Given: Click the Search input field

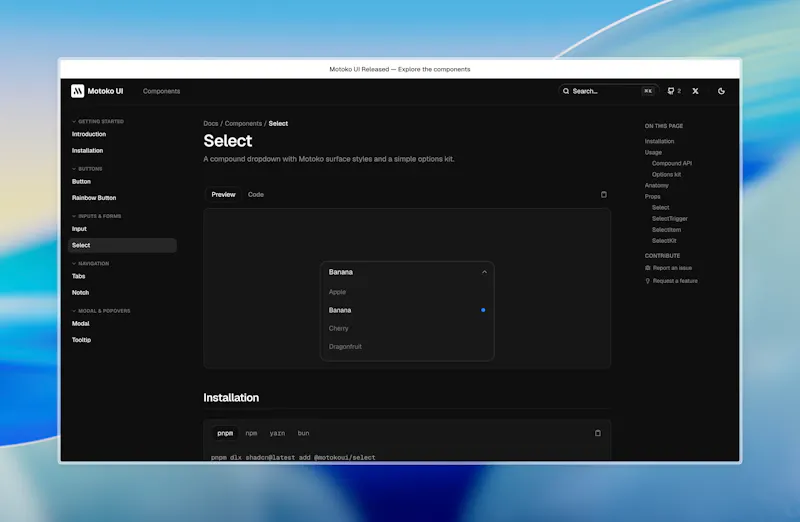Looking at the screenshot, I should (x=608, y=91).
